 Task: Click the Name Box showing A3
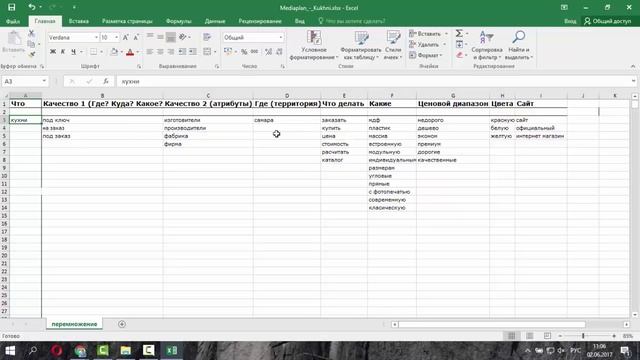tap(25, 81)
